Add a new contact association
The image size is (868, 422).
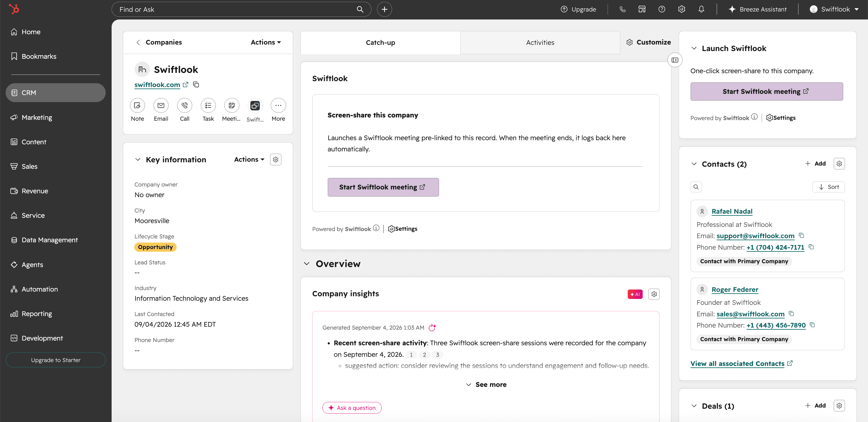pyautogui.click(x=815, y=164)
